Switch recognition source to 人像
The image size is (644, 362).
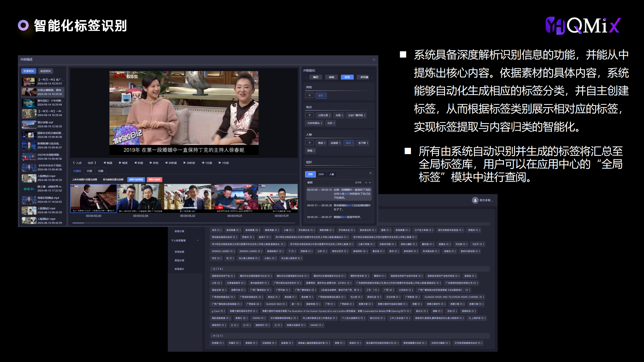pos(332,174)
